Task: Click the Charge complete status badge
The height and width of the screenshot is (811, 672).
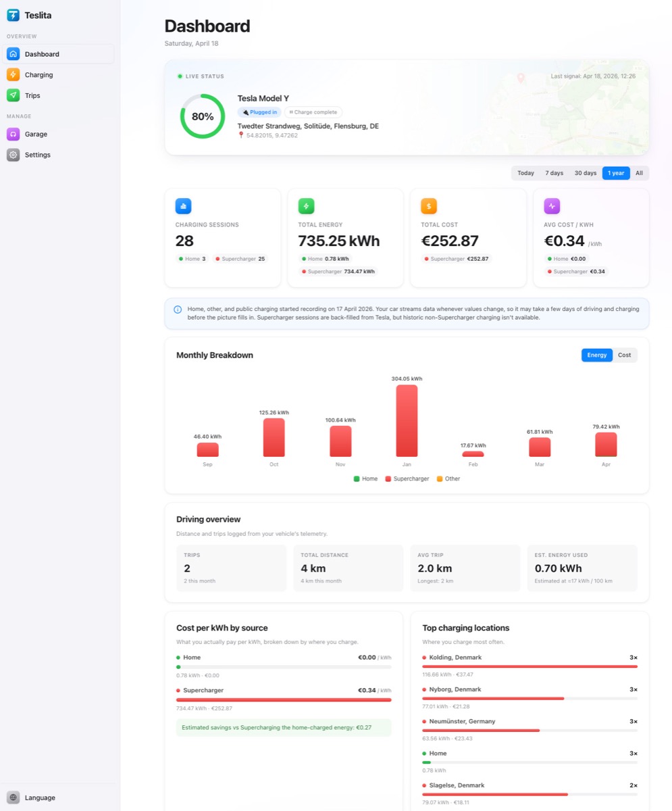Action: coord(313,112)
